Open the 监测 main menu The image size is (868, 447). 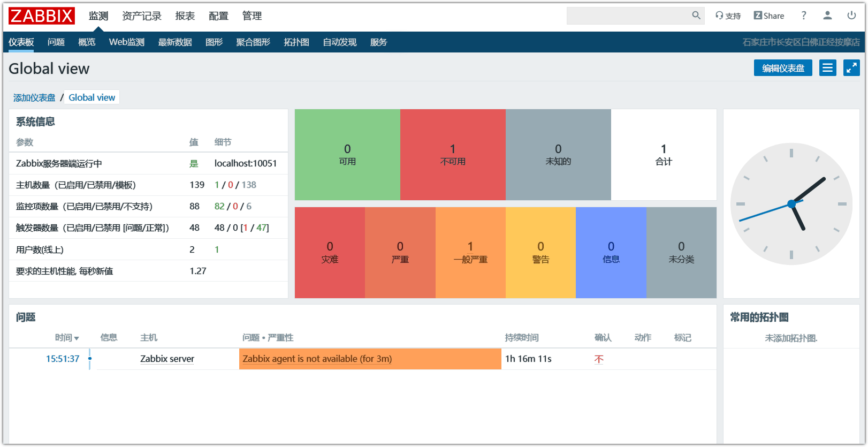click(98, 16)
